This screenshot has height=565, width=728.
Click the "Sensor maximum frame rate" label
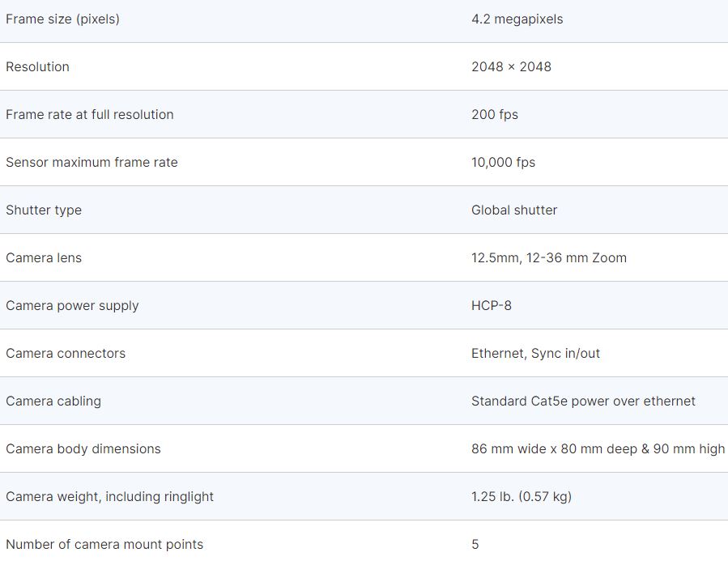(x=92, y=162)
